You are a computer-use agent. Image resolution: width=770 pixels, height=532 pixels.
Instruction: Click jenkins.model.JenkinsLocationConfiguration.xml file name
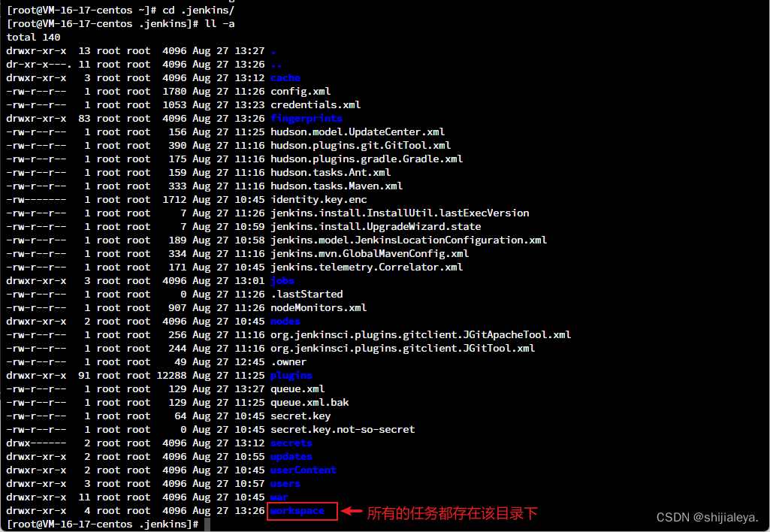click(409, 240)
